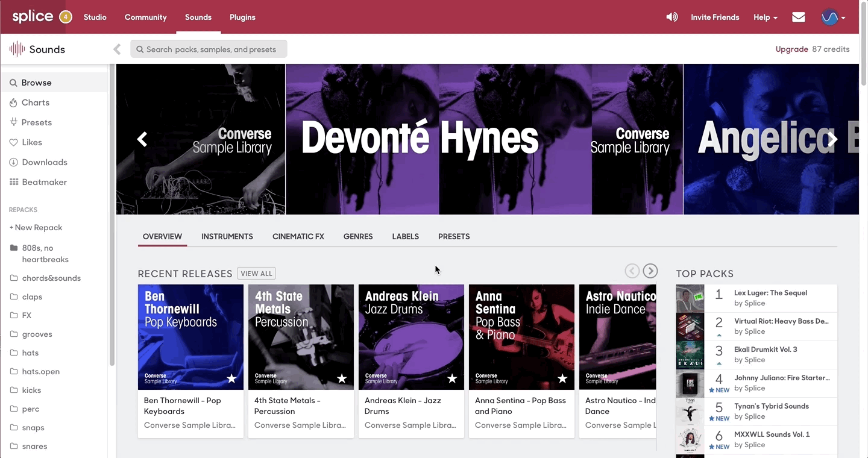Image resolution: width=868 pixels, height=458 pixels.
Task: Switch to the Presets tab
Action: 454,236
